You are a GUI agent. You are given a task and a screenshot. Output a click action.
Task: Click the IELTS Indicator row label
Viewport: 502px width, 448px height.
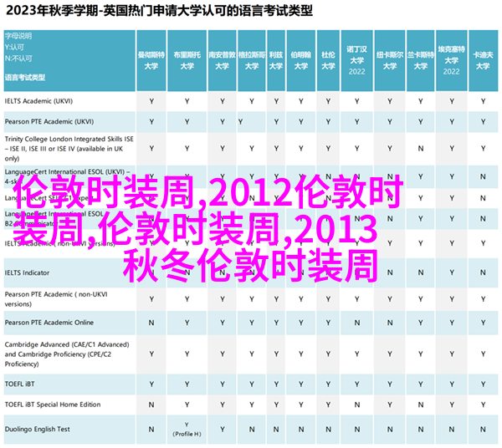pos(27,272)
